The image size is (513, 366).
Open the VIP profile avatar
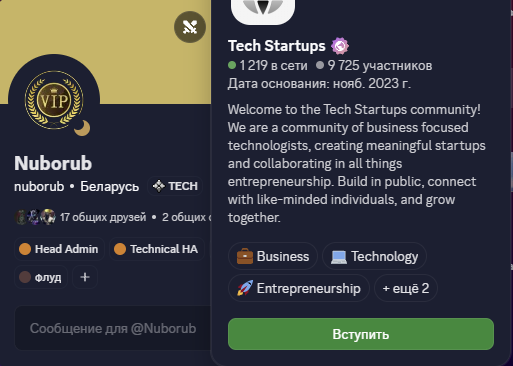coord(54,100)
